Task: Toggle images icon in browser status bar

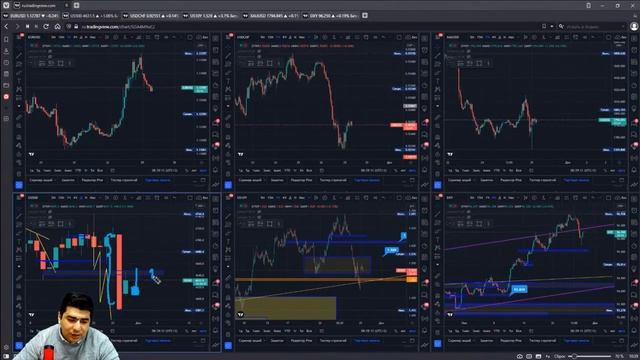Action: click(x=538, y=356)
